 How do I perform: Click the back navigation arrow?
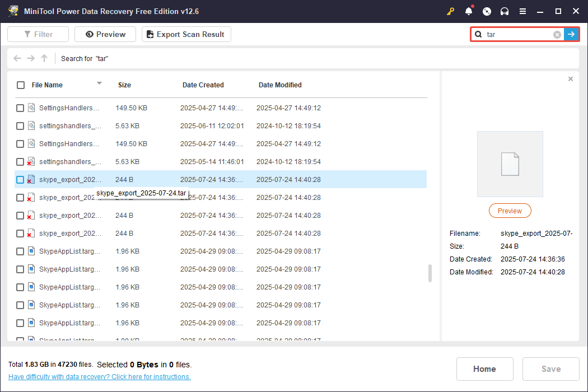(17, 58)
